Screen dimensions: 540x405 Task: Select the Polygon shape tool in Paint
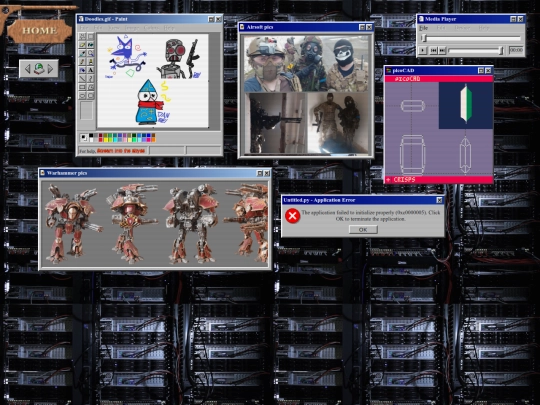point(91,87)
